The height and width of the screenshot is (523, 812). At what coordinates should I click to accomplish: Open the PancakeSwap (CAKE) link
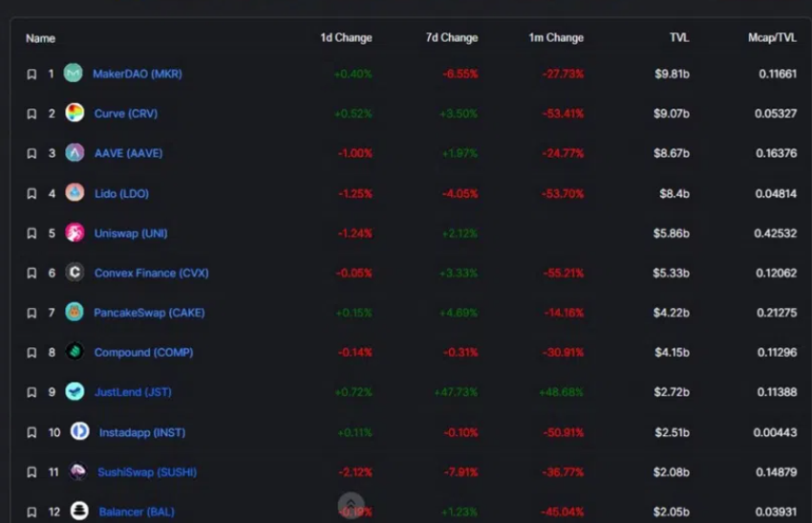(149, 313)
